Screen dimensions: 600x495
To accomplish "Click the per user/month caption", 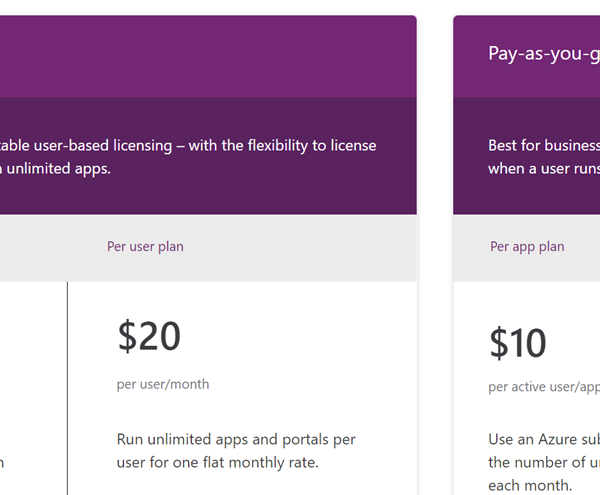I will click(163, 384).
